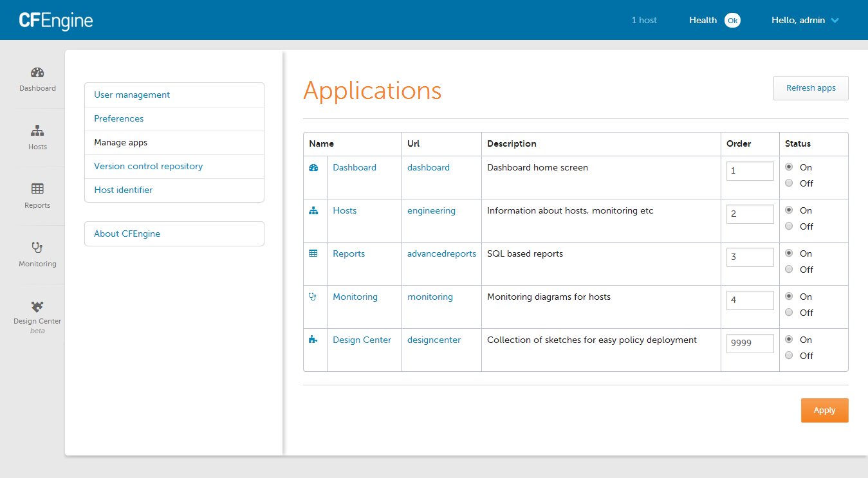868x478 pixels.
Task: Click the Url column header
Action: (413, 143)
